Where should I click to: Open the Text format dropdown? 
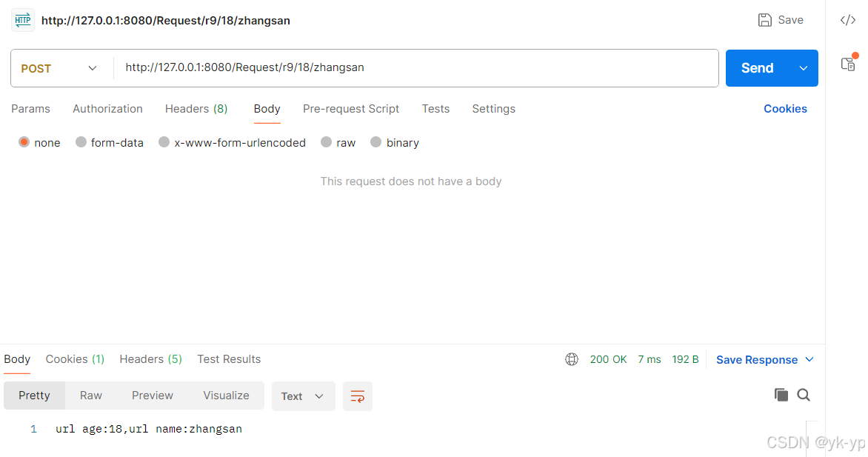303,396
